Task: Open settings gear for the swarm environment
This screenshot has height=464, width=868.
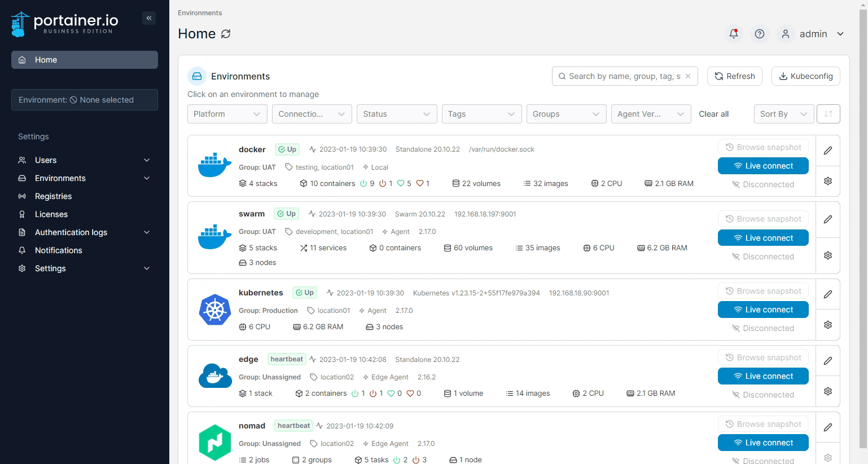Action: click(827, 255)
